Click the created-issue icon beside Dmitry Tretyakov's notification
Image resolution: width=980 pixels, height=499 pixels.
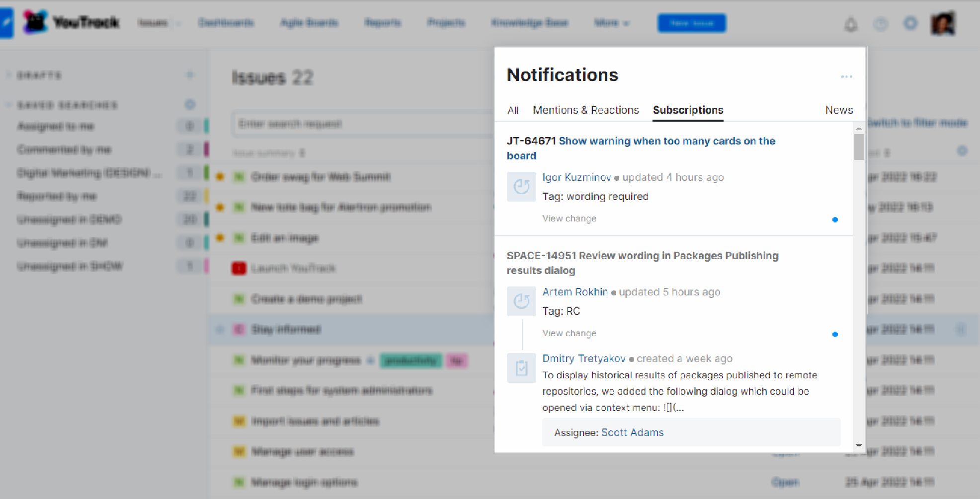(x=521, y=368)
